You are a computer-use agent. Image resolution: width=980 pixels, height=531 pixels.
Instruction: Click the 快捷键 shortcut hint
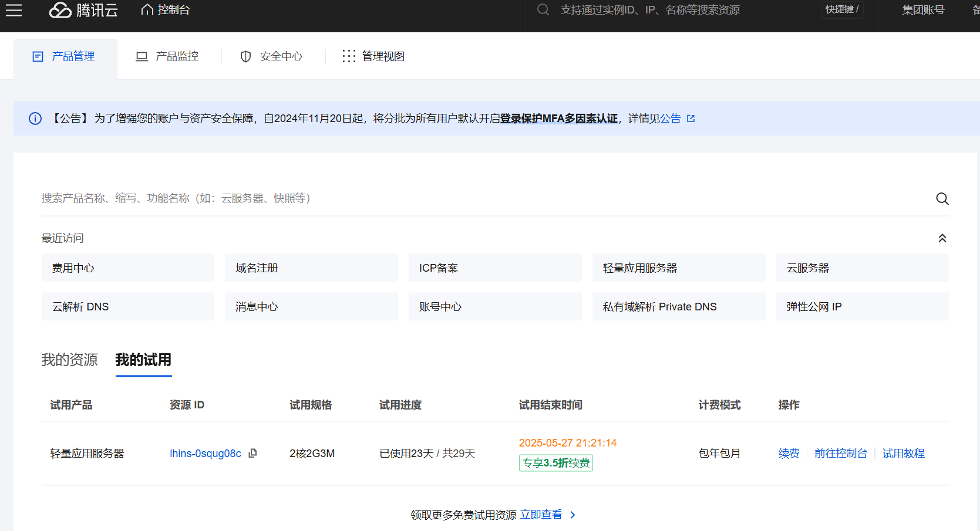click(x=842, y=9)
